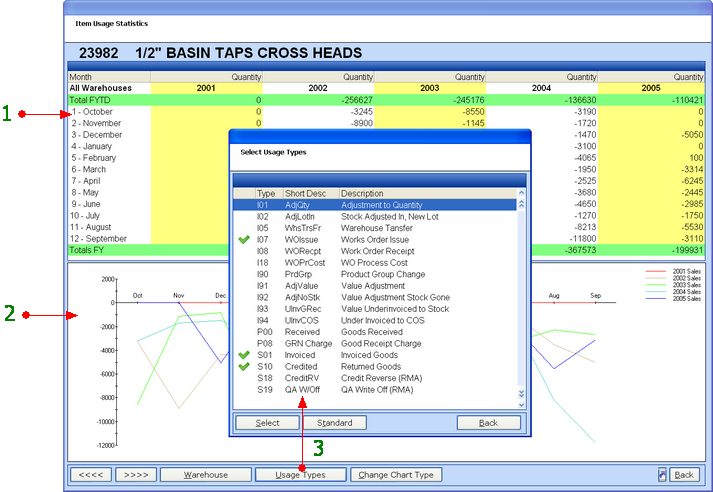Select the P00 Received row
This screenshot has height=492, width=713.
[x=375, y=332]
